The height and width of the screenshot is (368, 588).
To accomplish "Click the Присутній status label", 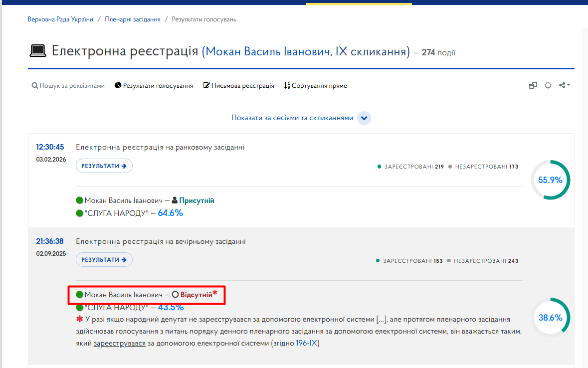I will point(196,200).
